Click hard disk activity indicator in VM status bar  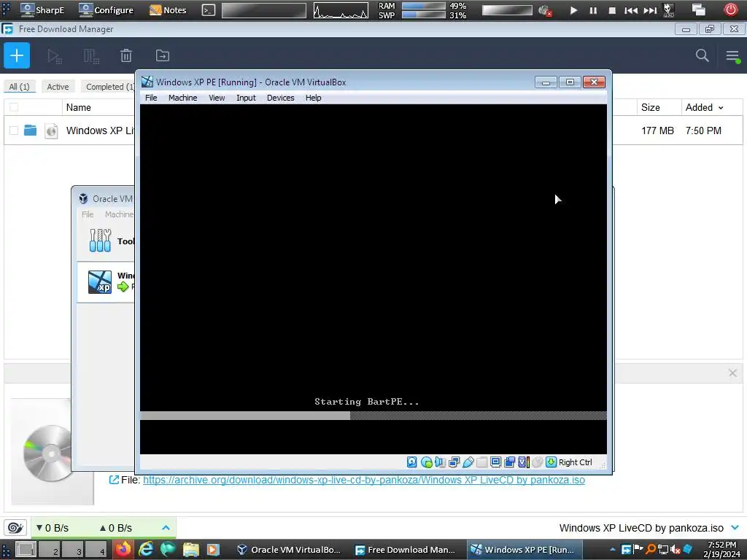coord(412,462)
